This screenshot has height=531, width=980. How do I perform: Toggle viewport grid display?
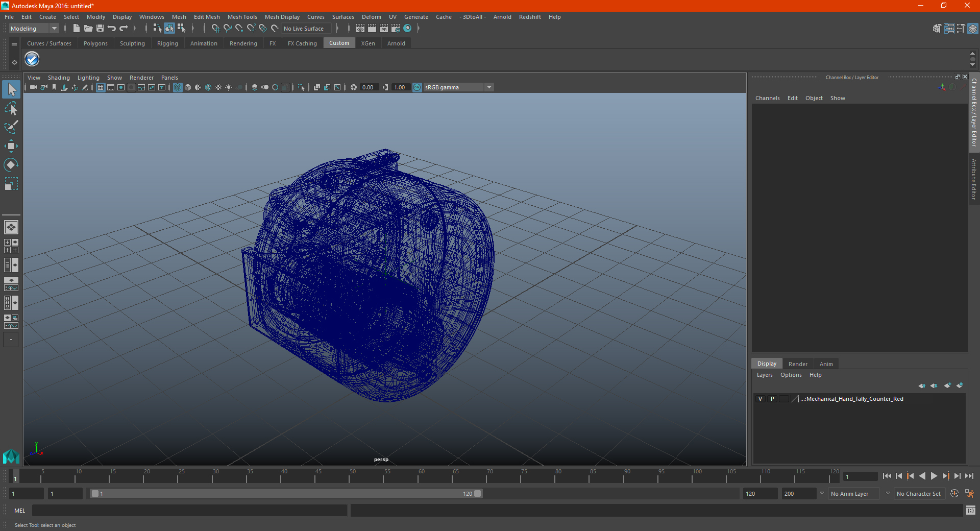(x=101, y=87)
